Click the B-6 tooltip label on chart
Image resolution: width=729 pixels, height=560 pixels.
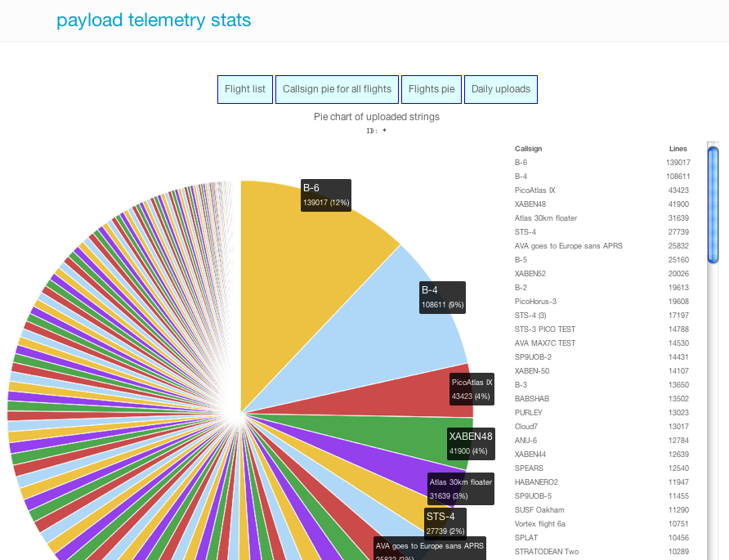tap(326, 195)
